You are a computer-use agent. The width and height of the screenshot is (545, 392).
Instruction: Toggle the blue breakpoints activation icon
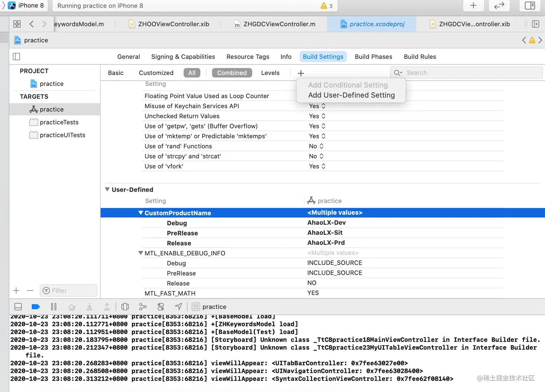[36, 307]
